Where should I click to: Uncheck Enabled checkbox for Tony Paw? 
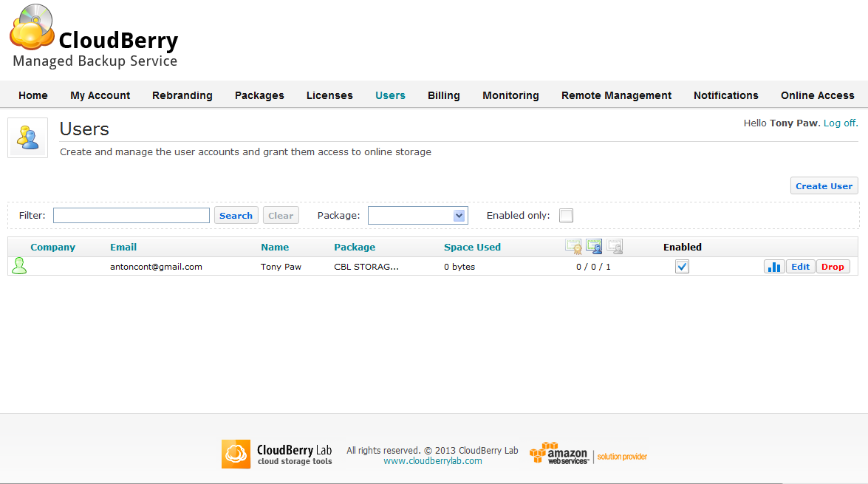[682, 267]
